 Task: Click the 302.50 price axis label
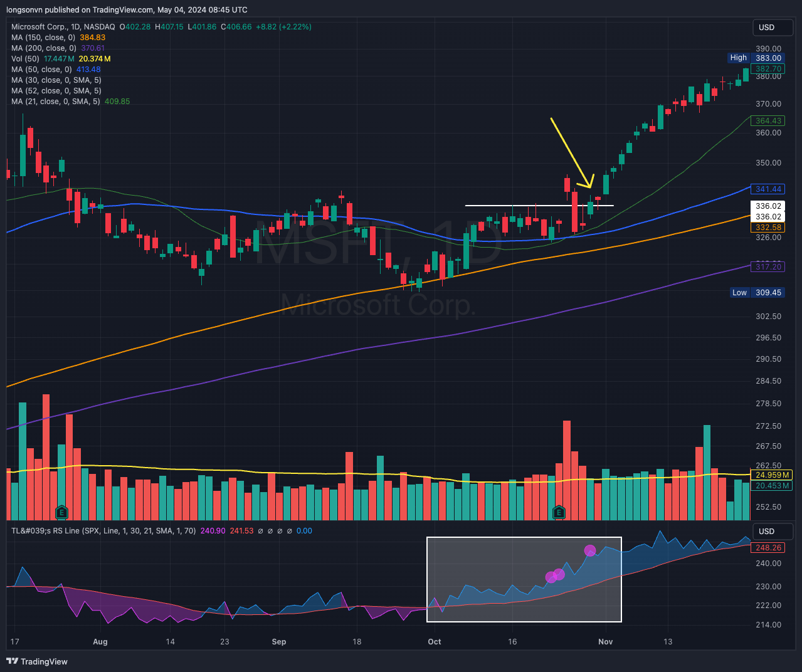(x=768, y=317)
